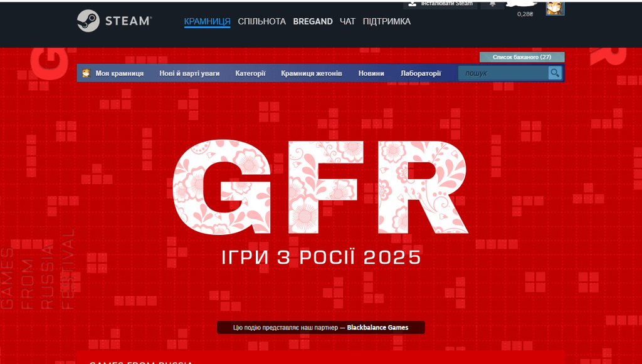Viewport: 642px width, 364px height.
Task: Open notifications bell icon
Action: pos(493,4)
